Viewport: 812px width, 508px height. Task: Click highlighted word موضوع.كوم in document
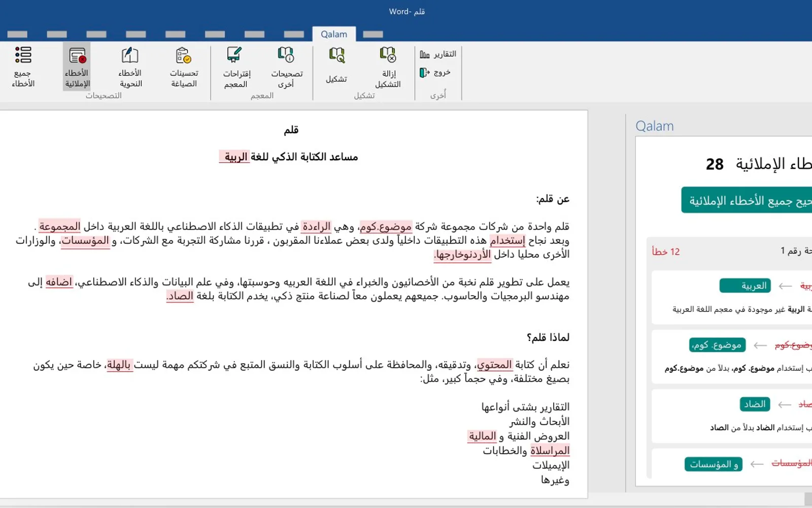coord(385,226)
